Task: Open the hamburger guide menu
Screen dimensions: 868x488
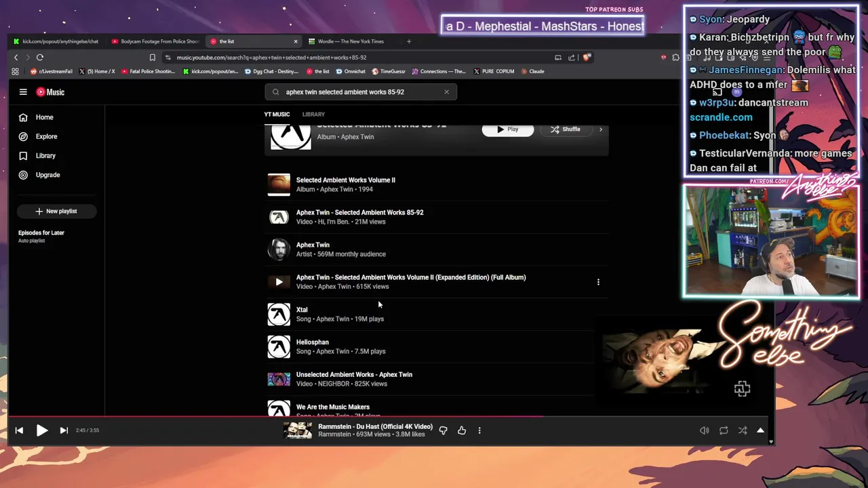Action: [x=23, y=92]
